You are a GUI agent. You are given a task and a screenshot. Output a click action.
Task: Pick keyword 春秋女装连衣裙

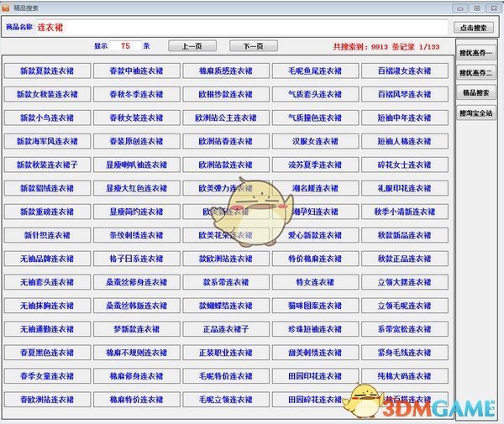click(137, 118)
